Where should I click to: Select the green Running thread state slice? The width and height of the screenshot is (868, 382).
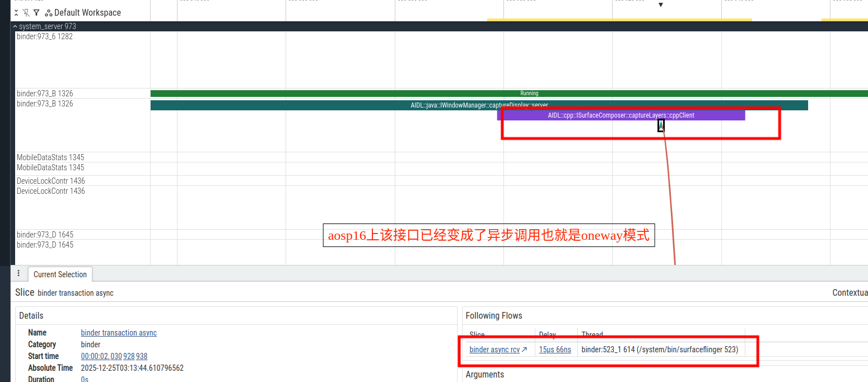click(x=509, y=94)
